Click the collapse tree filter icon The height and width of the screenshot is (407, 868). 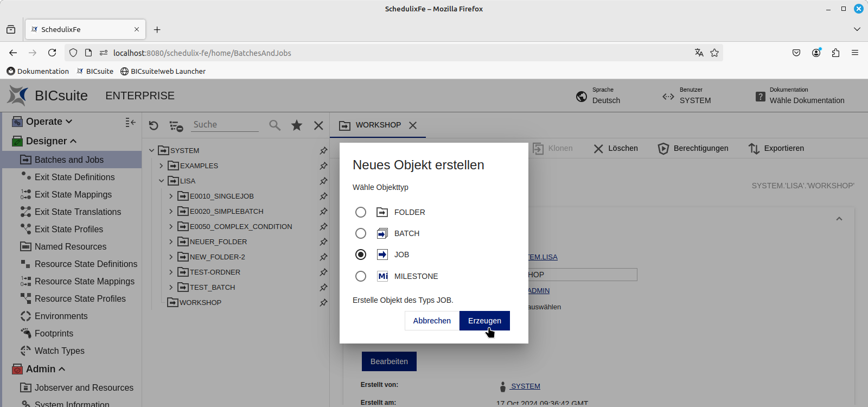[x=176, y=126]
